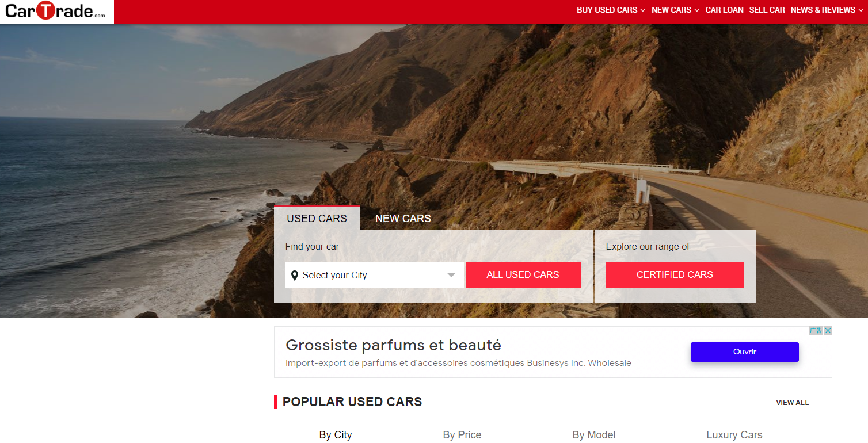Click the ad info icon beside close
This screenshot has width=868, height=443.
[816, 330]
